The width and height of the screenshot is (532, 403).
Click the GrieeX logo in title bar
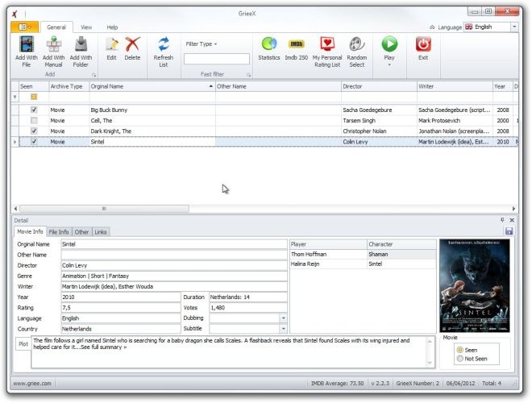pos(15,14)
